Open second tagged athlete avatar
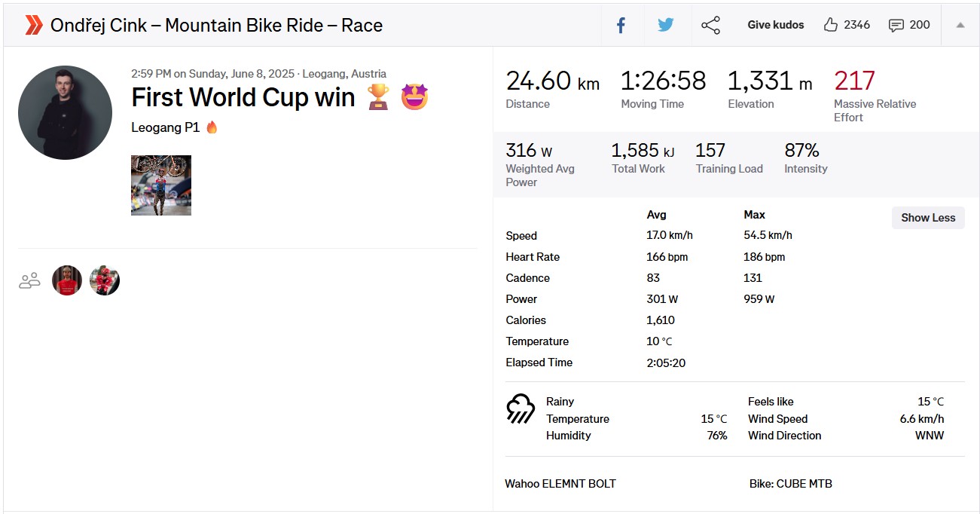This screenshot has width=980, height=514. pos(105,280)
